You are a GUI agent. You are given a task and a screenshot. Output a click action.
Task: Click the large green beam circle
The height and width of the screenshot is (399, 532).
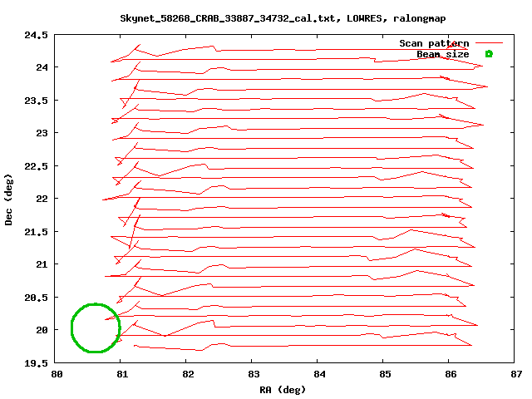[x=96, y=328]
